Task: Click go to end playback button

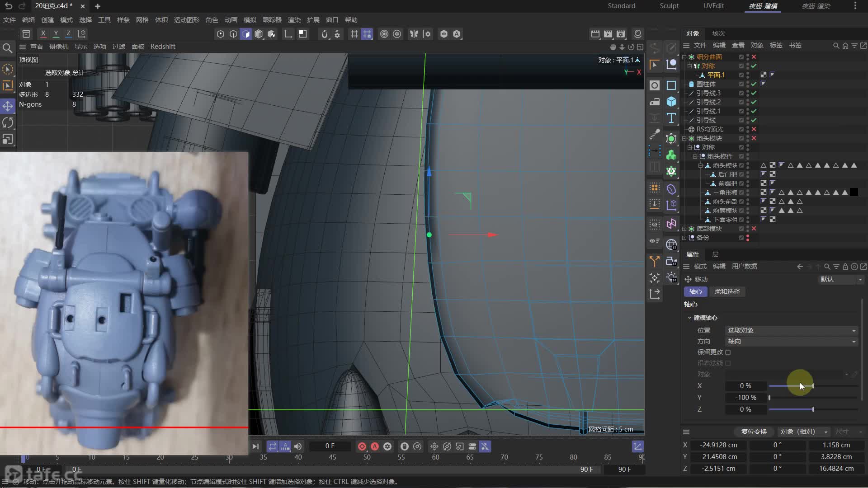Action: pos(255,446)
